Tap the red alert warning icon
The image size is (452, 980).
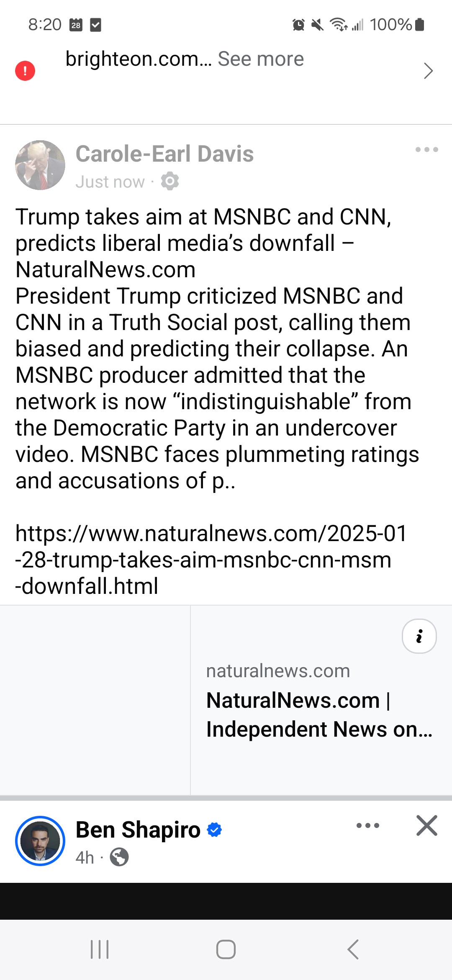pos(25,70)
